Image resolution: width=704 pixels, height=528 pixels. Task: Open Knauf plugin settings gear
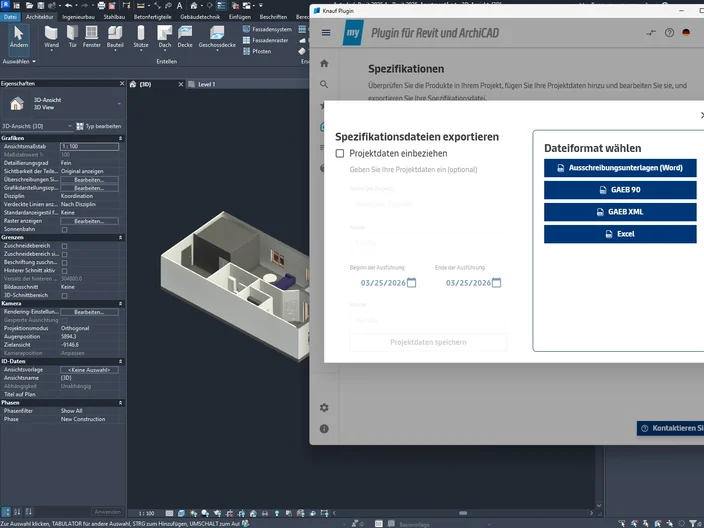tap(324, 408)
